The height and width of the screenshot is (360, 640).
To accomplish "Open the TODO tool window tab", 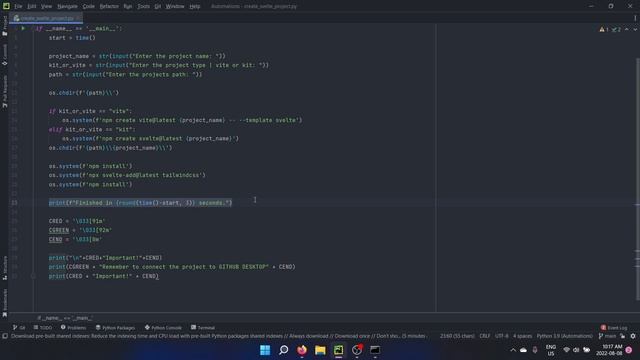I will 43,327.
